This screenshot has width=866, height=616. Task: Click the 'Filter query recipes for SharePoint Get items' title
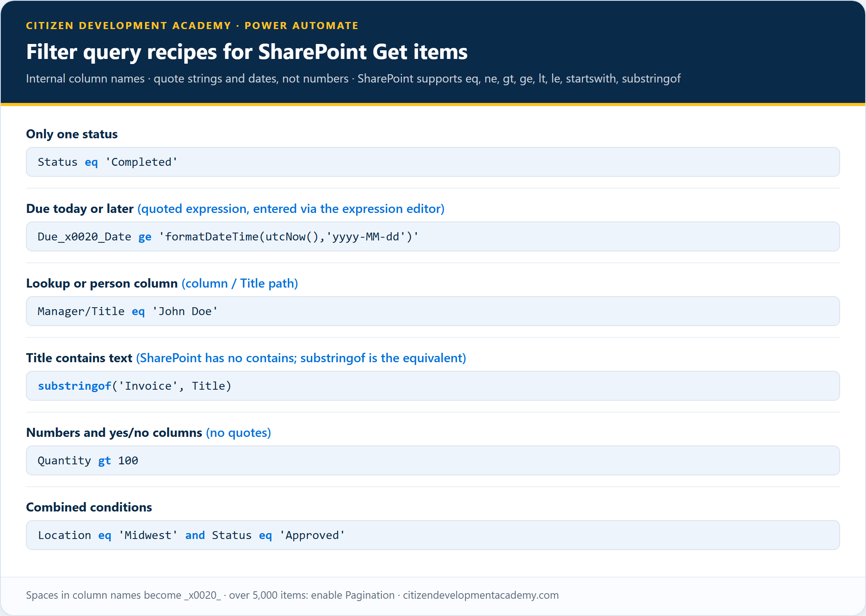pos(247,52)
